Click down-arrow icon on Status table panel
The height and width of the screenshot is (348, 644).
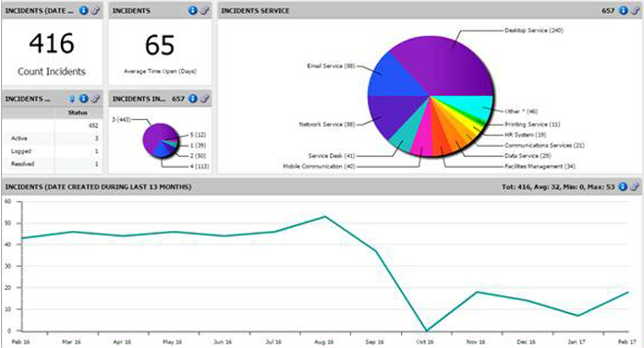(72, 99)
